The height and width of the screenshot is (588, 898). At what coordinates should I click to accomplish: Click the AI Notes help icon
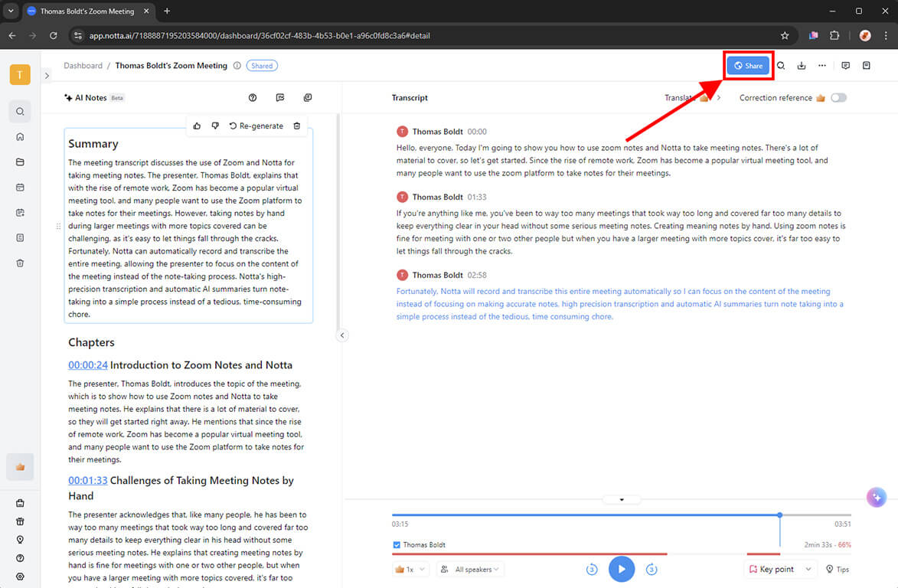[x=253, y=98]
